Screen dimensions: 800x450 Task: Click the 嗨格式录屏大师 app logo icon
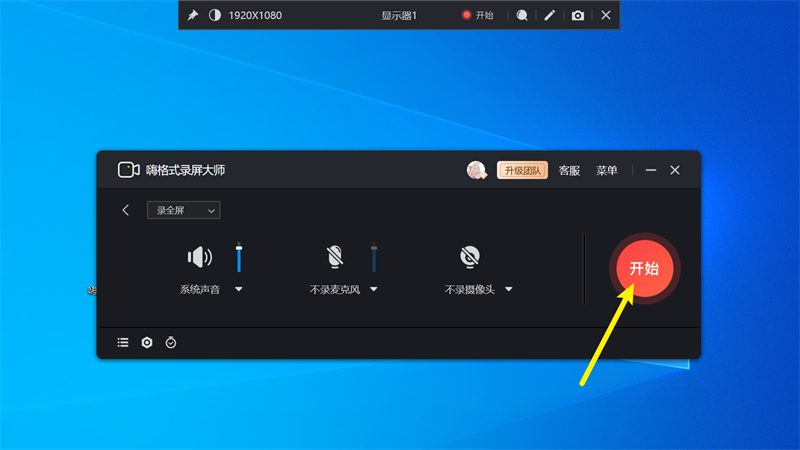tap(129, 170)
